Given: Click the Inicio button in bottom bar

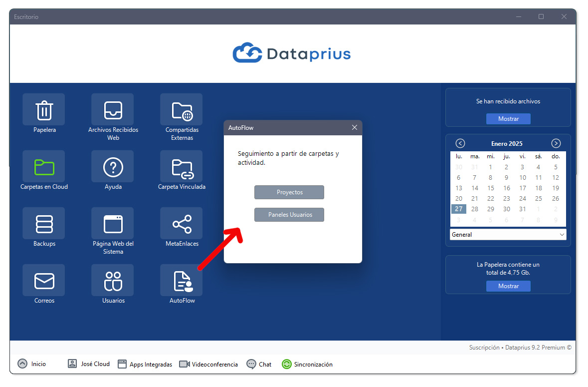Looking at the screenshot, I should pyautogui.click(x=32, y=364).
